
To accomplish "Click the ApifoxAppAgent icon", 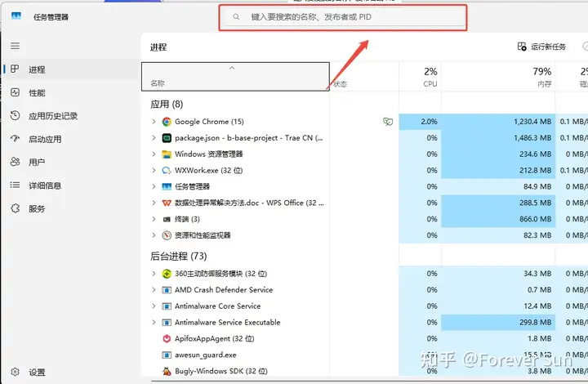I will [167, 338].
